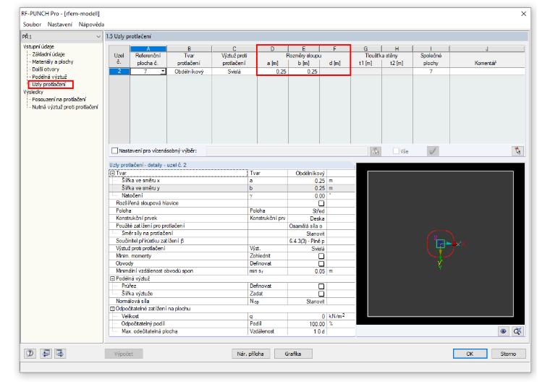The height and width of the screenshot is (392, 550).
Task: Go to next table arrow icon
Action: (x=60, y=354)
